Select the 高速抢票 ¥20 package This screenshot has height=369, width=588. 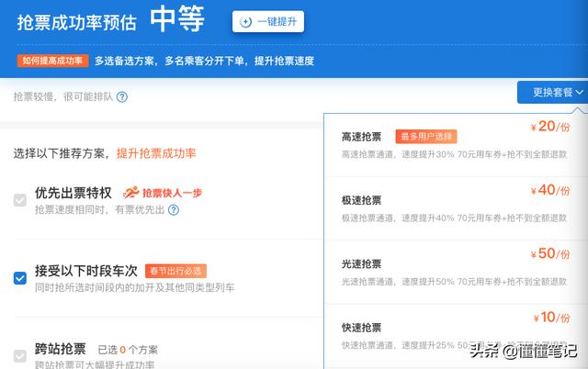pyautogui.click(x=456, y=145)
